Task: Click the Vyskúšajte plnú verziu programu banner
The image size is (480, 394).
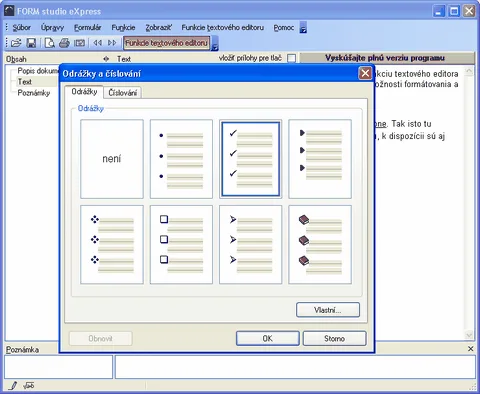Action: coord(387,58)
